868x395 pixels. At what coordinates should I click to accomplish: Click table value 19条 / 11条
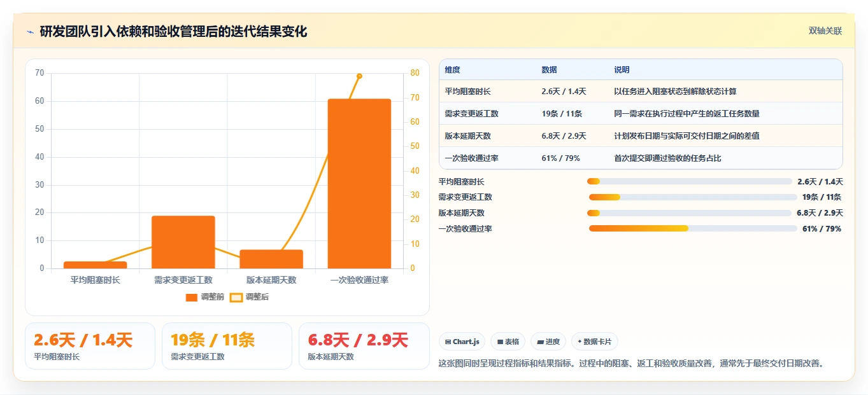click(x=561, y=114)
